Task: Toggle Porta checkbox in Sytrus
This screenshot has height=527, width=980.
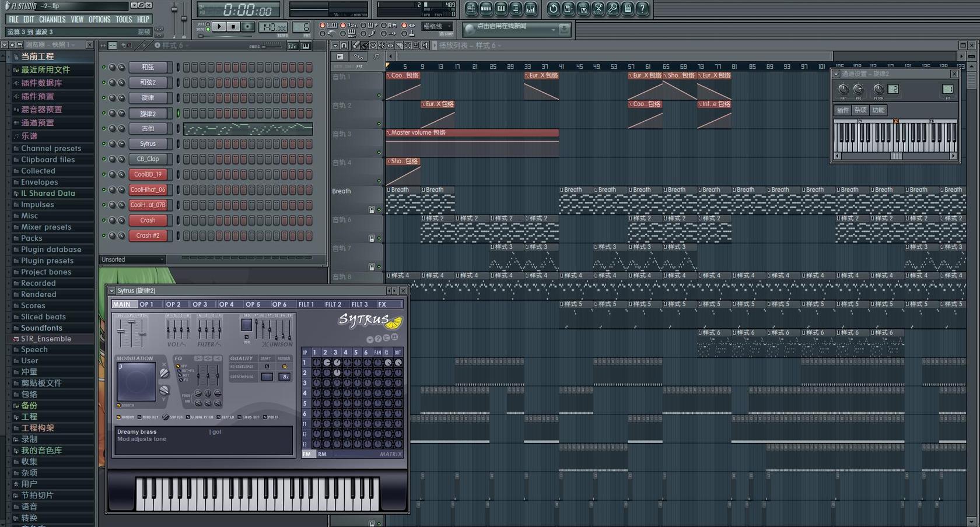Action: point(265,417)
